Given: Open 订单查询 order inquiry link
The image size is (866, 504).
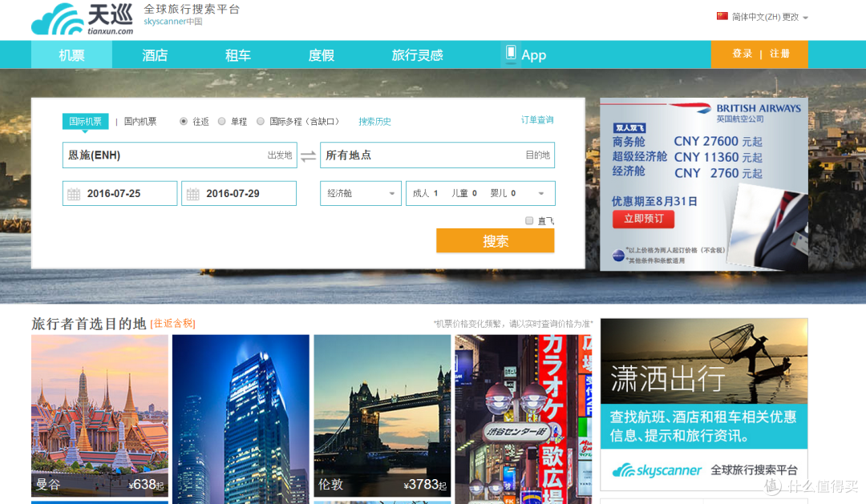Looking at the screenshot, I should coord(537,119).
